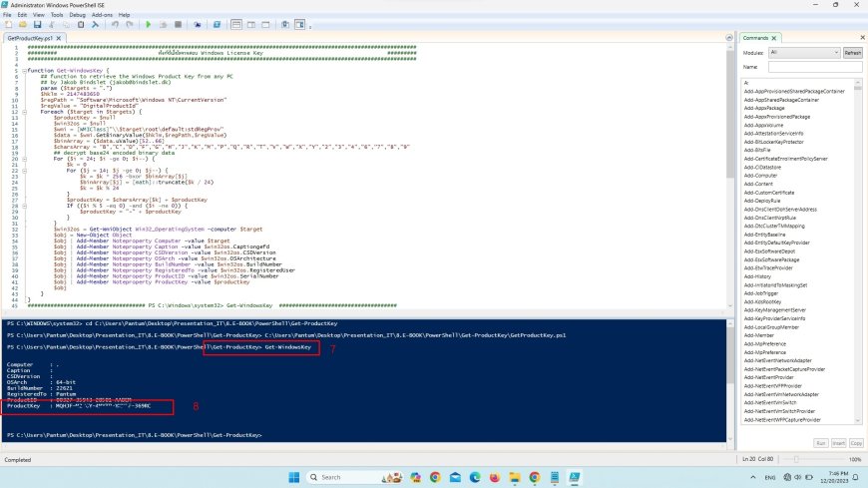Toggle the Show Command Window icon
This screenshot has height=488, width=868.
(x=285, y=24)
